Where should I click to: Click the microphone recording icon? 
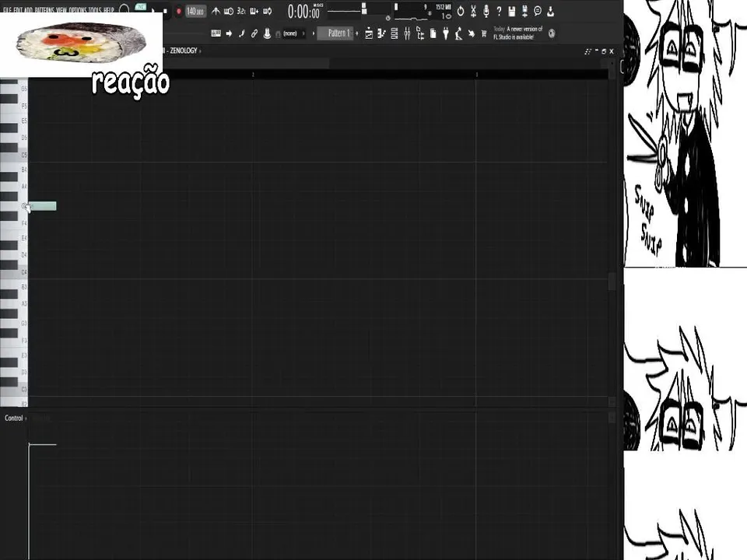coord(486,11)
